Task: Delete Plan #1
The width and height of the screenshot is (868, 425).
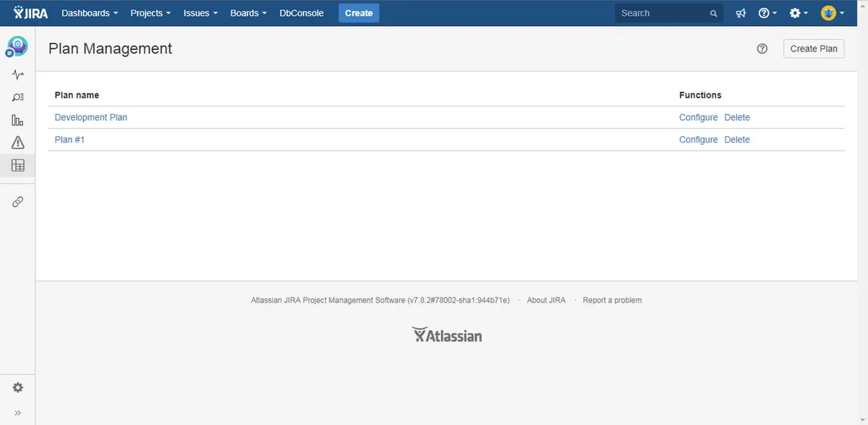Action: (x=737, y=139)
